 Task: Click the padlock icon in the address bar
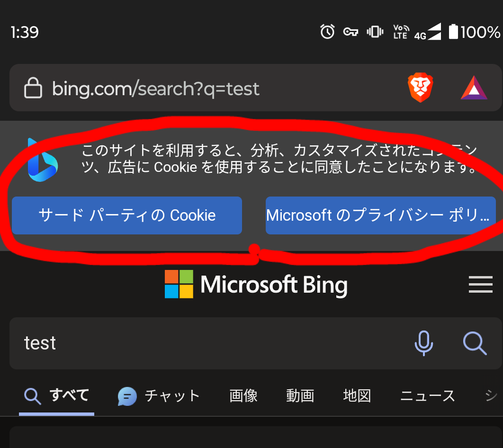coord(33,88)
